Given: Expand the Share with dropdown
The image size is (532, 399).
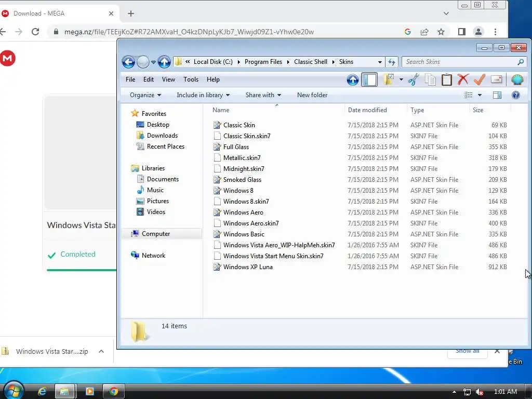Looking at the screenshot, I should [263, 95].
